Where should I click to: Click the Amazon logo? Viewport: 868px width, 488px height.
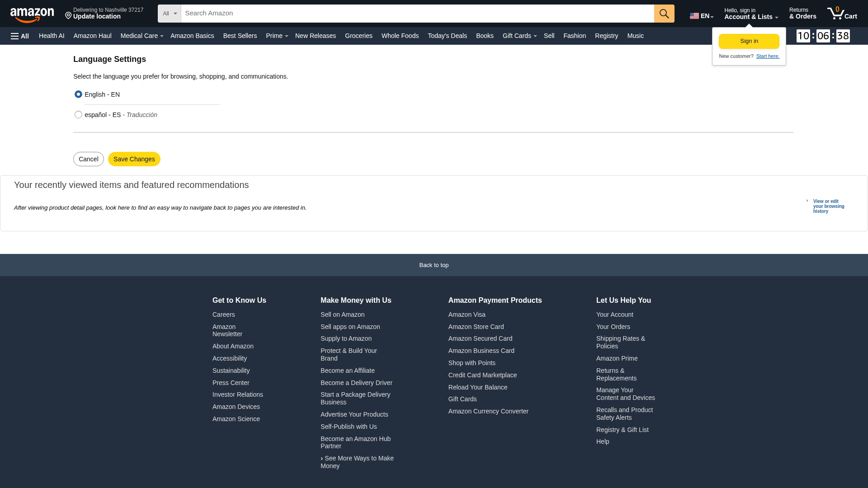(x=32, y=15)
